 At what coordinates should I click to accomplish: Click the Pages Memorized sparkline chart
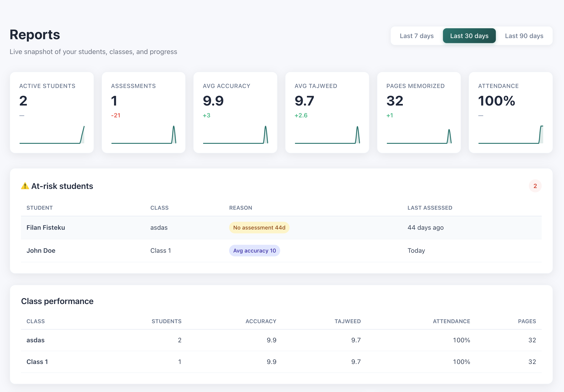419,135
